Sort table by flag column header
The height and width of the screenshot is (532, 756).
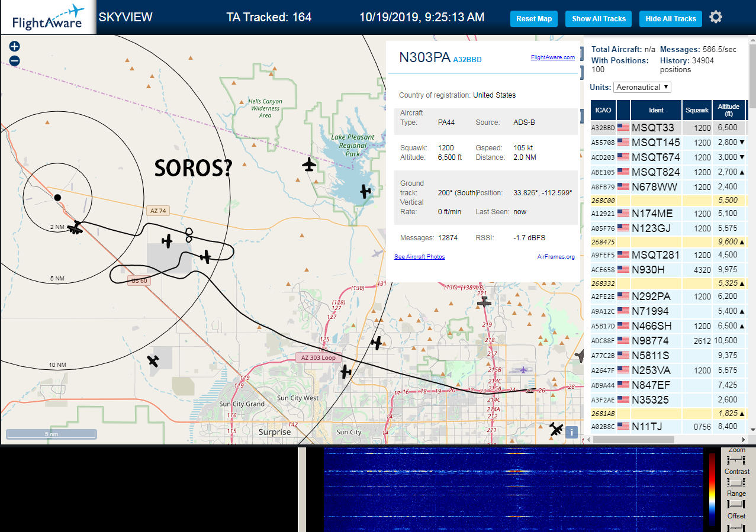623,110
